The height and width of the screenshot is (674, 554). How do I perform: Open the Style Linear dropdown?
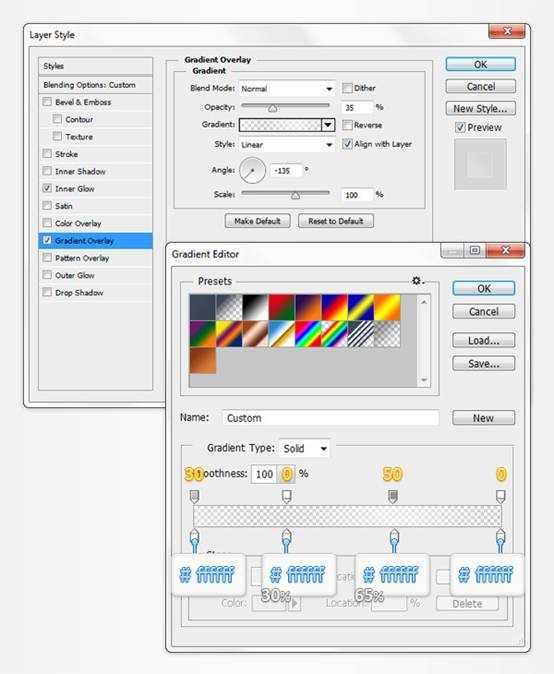[x=287, y=145]
